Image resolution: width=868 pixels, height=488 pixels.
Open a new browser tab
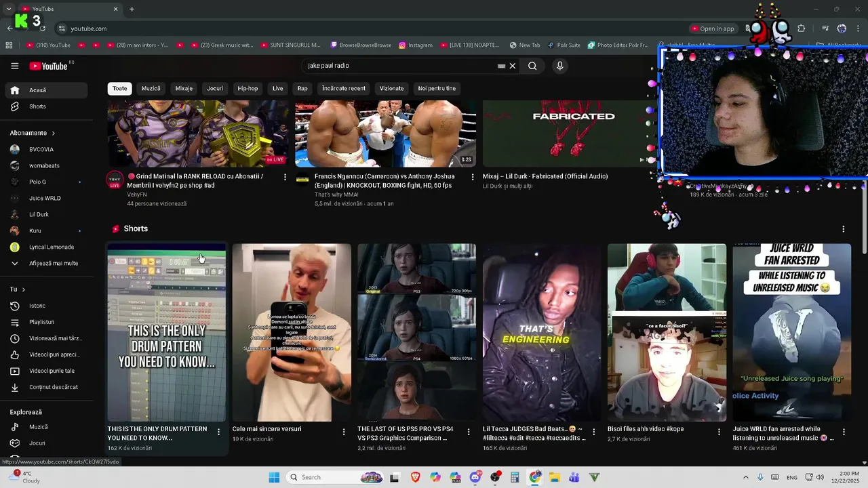132,9
